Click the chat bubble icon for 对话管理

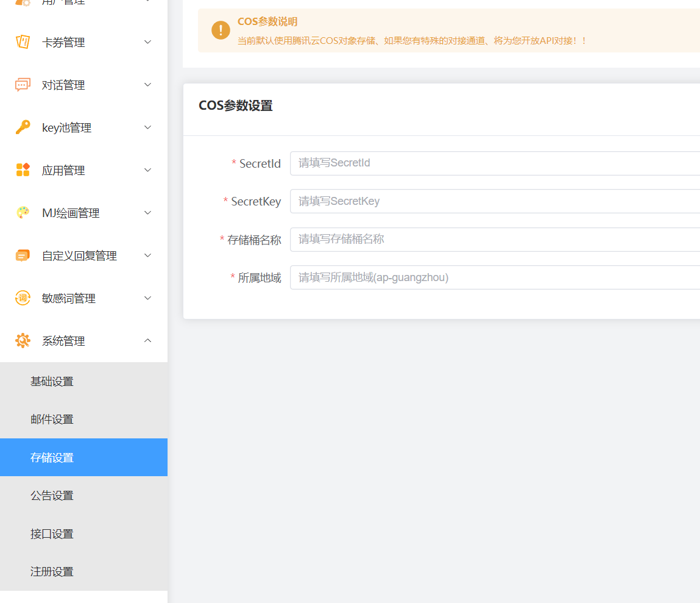coord(23,85)
